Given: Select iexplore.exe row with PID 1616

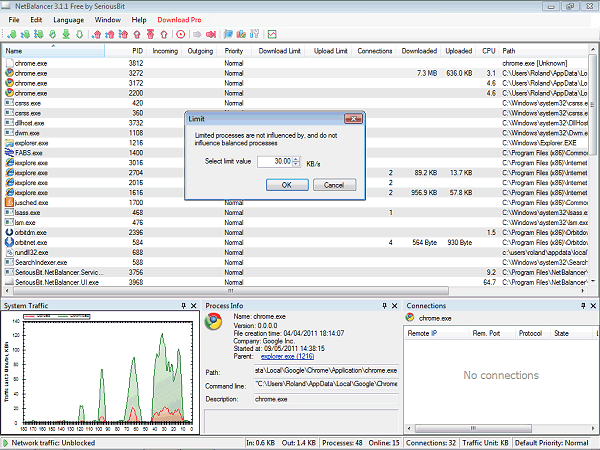Looking at the screenshot, I should click(x=295, y=192).
